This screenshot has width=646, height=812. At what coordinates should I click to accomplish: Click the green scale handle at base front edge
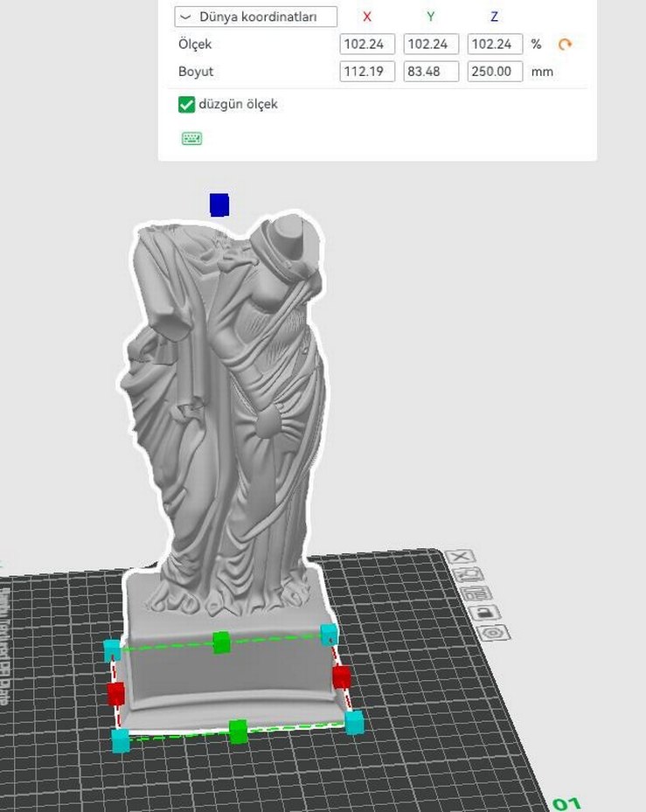click(238, 732)
